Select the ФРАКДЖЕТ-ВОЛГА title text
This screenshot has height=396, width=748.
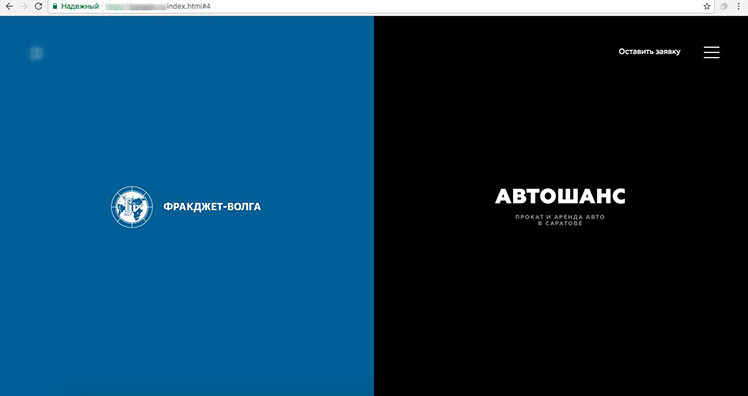(x=212, y=207)
